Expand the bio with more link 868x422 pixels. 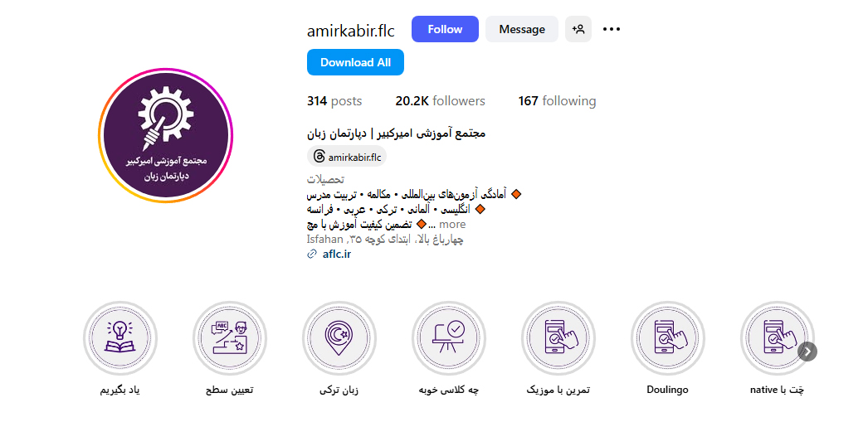[452, 225]
